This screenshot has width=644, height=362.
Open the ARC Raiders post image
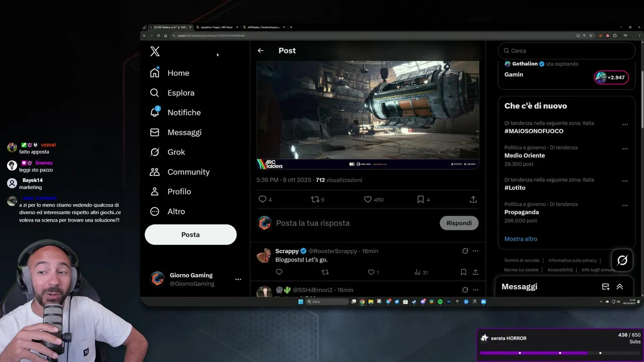[x=368, y=115]
